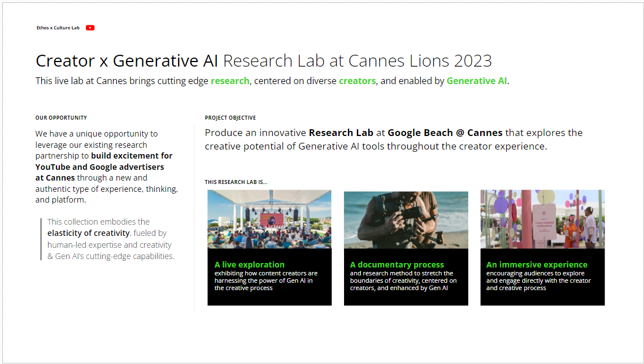The image size is (644, 364).
Task: Click the cameraman on beach photo
Action: [406, 220]
